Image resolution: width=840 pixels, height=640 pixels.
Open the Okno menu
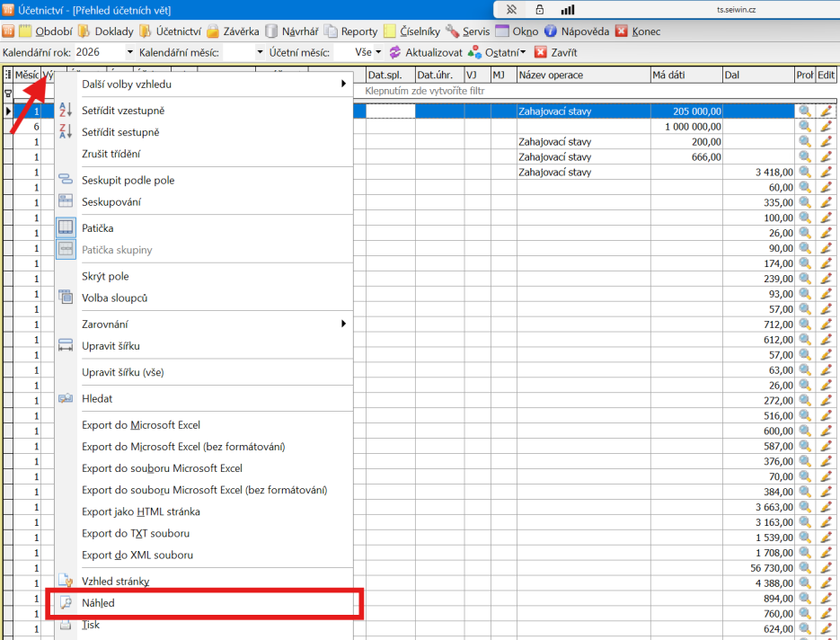[x=517, y=31]
